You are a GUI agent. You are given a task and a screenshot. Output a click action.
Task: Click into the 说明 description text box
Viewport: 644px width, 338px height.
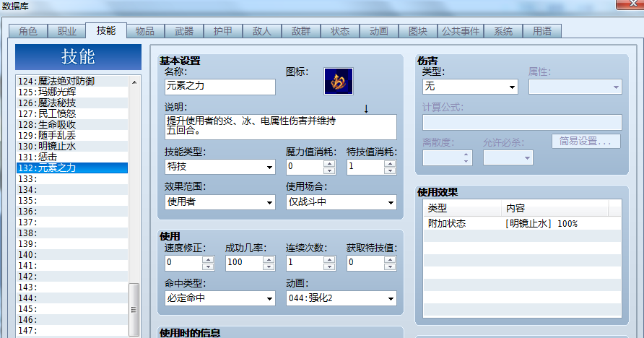click(281, 127)
